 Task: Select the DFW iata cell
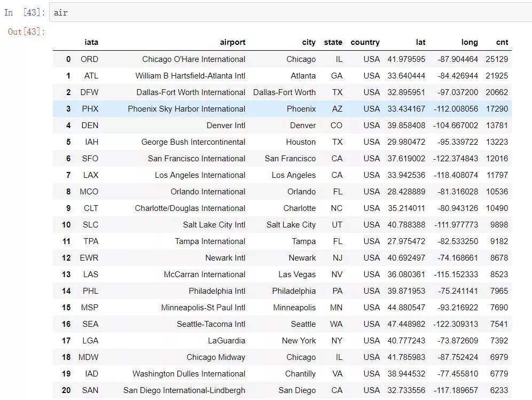(89, 92)
